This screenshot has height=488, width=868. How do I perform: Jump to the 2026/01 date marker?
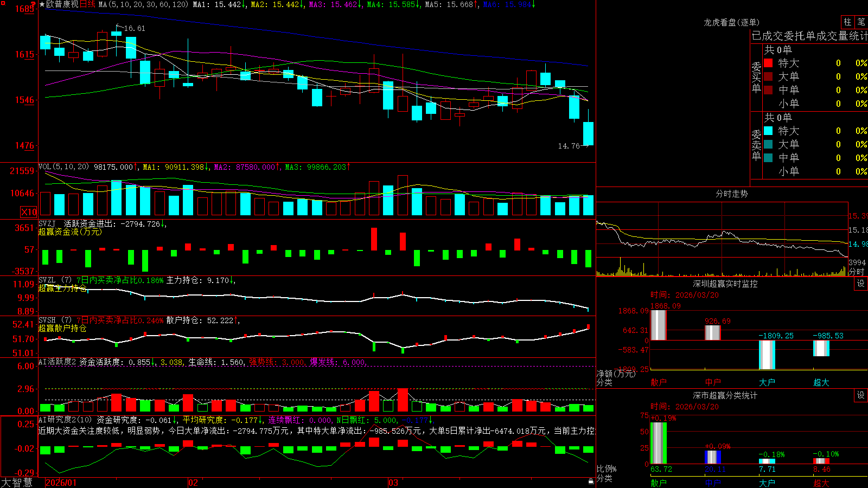61,483
